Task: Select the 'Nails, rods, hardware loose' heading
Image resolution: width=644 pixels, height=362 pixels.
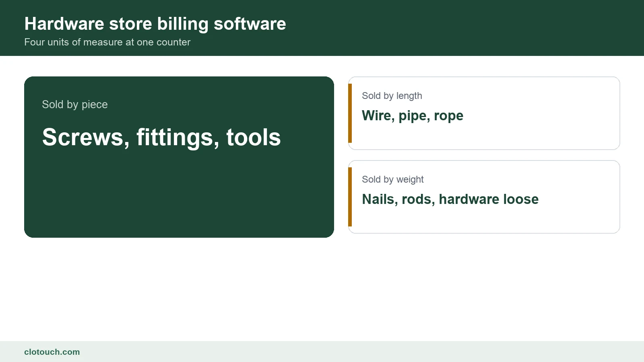Action: [x=450, y=199]
